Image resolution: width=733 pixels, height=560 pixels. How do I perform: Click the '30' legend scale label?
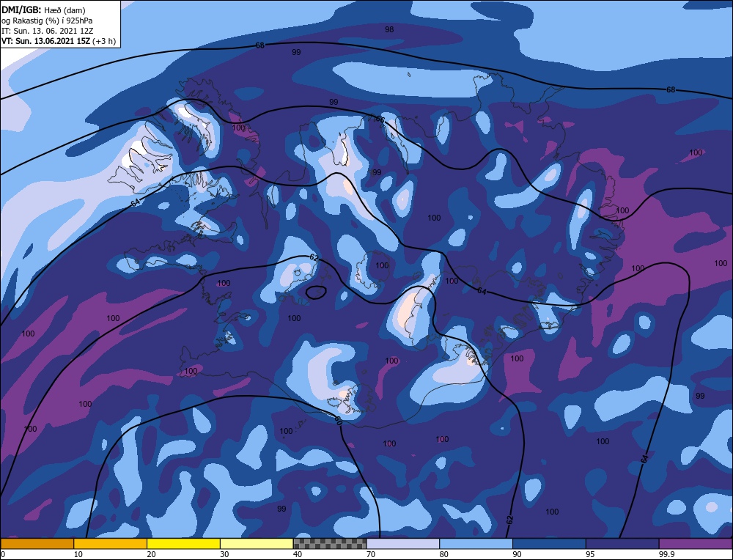[224, 554]
